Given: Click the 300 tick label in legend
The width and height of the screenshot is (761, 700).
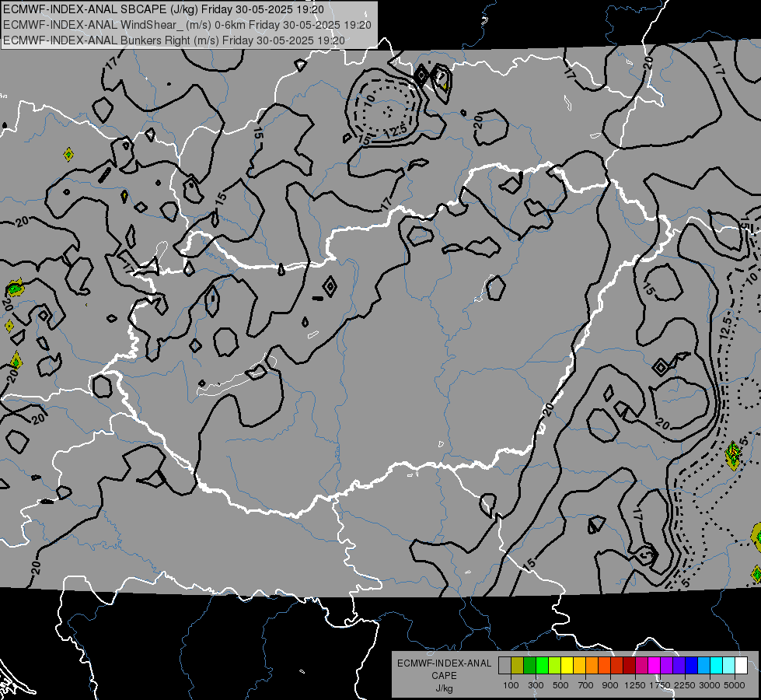Looking at the screenshot, I should 536,685.
